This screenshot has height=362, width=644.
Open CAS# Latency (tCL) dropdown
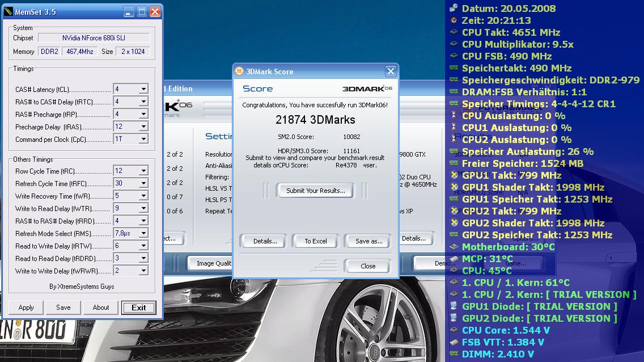click(143, 89)
